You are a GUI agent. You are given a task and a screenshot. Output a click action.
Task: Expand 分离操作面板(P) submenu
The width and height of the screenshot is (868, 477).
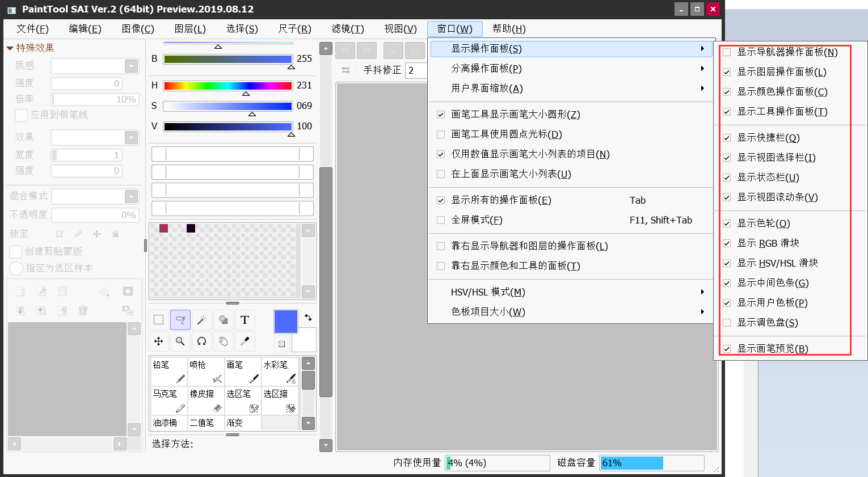coord(570,69)
